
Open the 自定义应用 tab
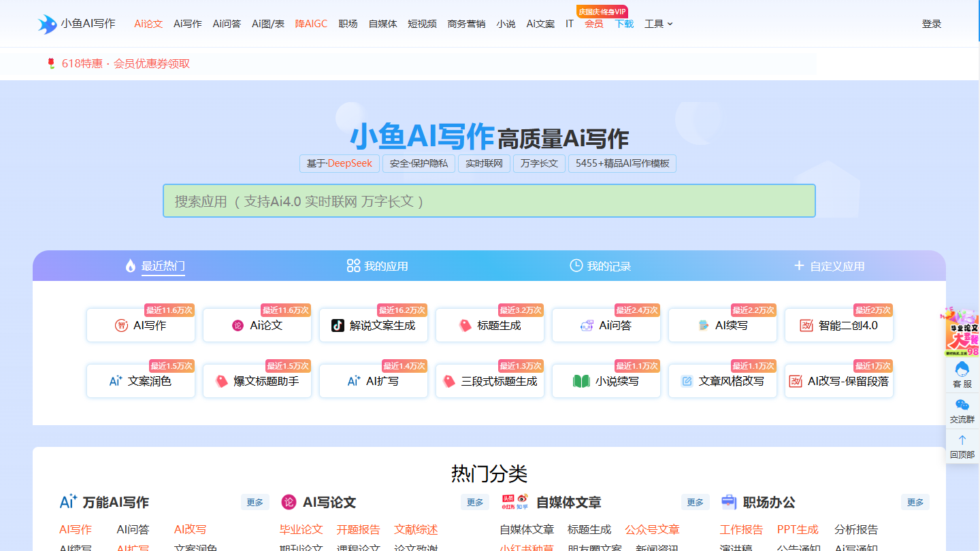click(830, 266)
